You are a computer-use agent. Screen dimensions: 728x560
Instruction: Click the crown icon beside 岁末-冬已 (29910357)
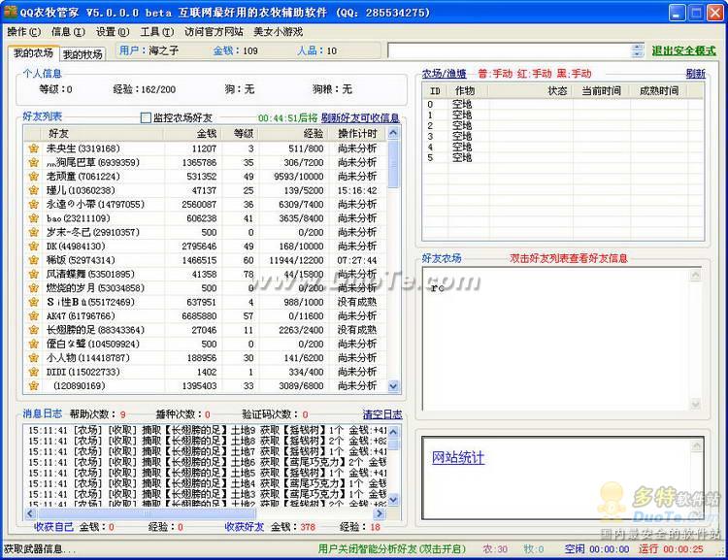tap(33, 232)
